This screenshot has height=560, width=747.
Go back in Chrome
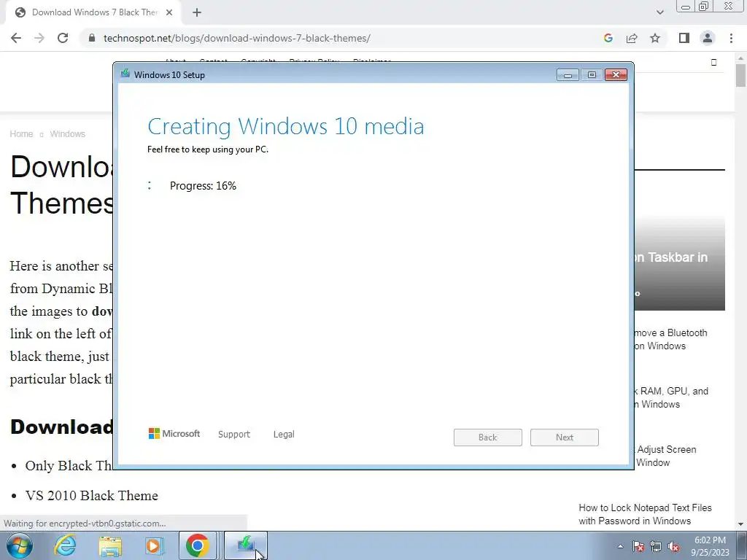(16, 38)
